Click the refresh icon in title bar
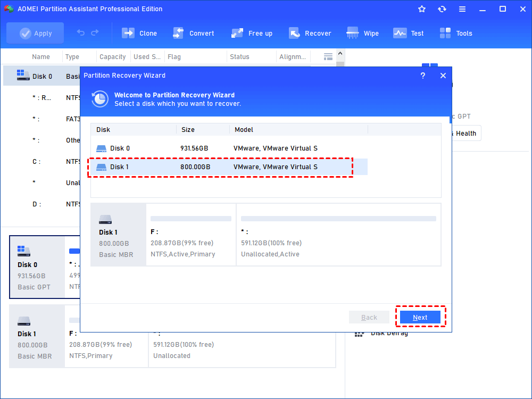This screenshot has width=532, height=399. 442,9
